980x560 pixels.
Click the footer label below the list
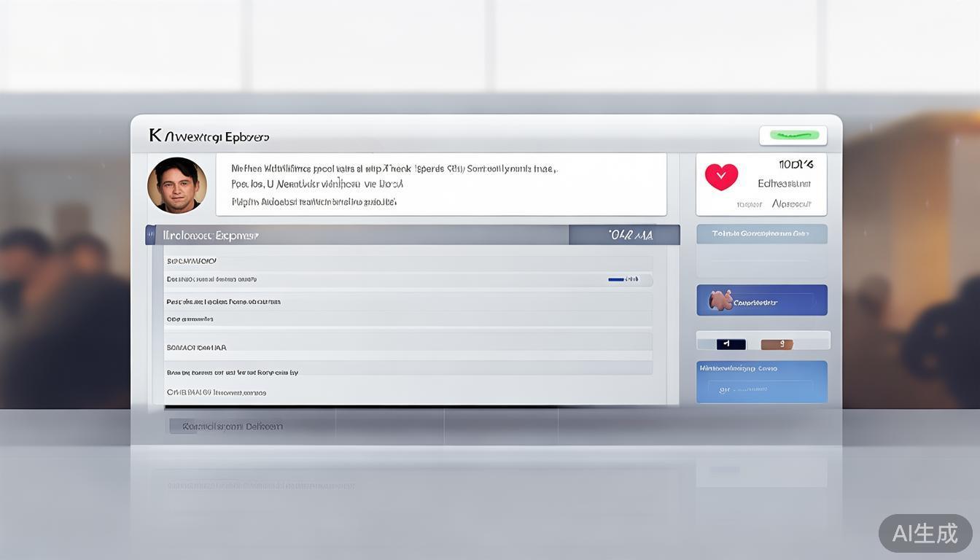(232, 426)
